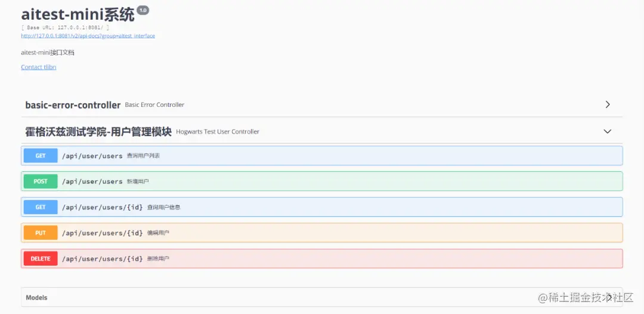Expand the Models section
This screenshot has height=314, width=644.
[321, 297]
